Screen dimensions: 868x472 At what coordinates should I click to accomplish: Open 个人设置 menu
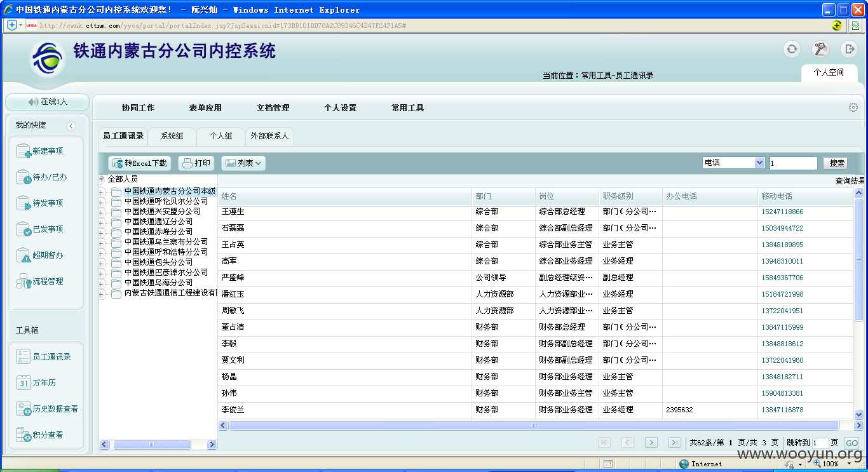(340, 108)
